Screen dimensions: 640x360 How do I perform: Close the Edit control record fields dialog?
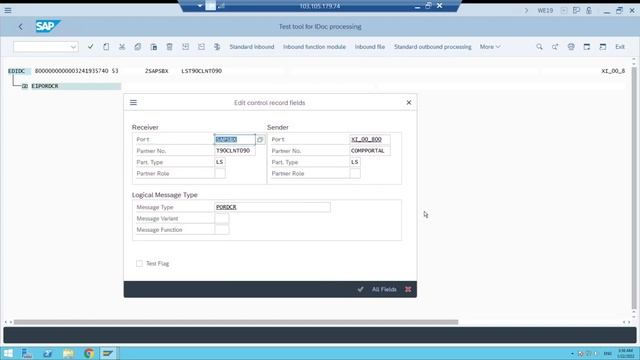pos(409,102)
